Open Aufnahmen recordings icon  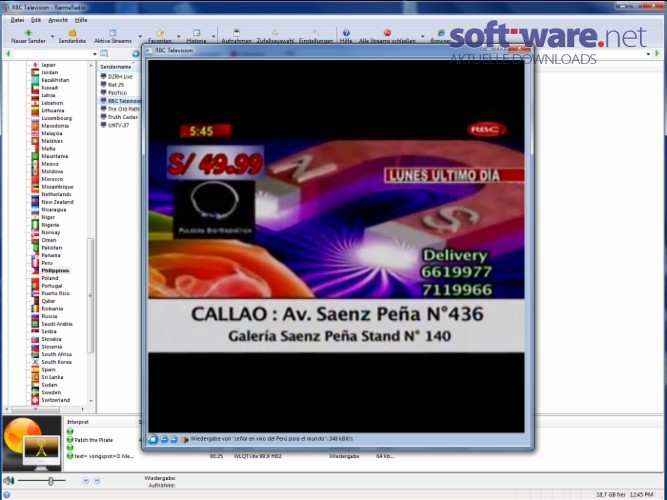coord(237,33)
